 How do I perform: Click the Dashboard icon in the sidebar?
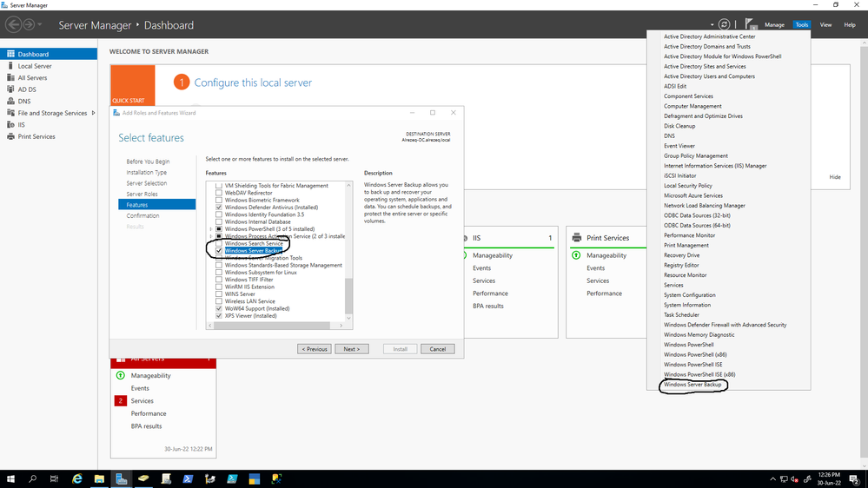[x=10, y=54]
